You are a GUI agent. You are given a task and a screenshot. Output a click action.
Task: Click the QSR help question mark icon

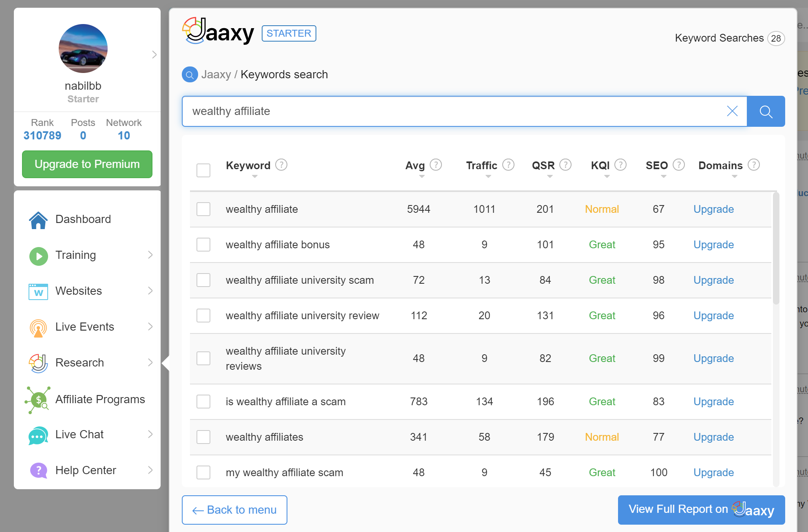[x=565, y=165]
